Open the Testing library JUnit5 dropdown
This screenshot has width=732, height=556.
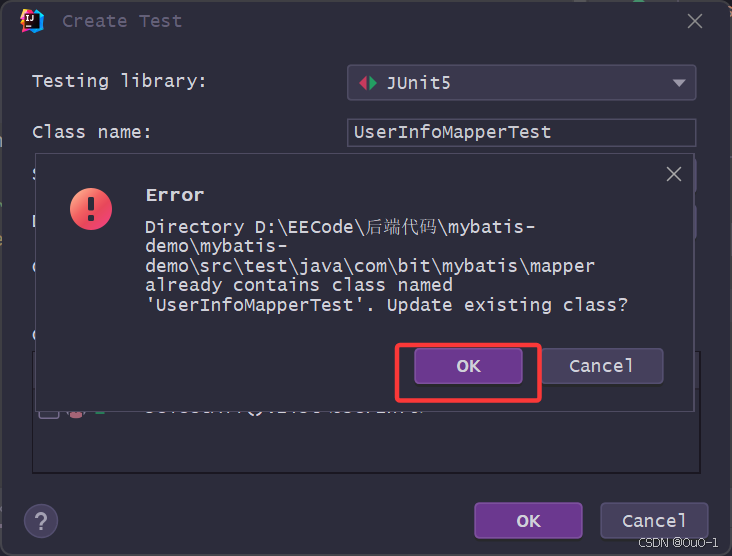(x=521, y=83)
